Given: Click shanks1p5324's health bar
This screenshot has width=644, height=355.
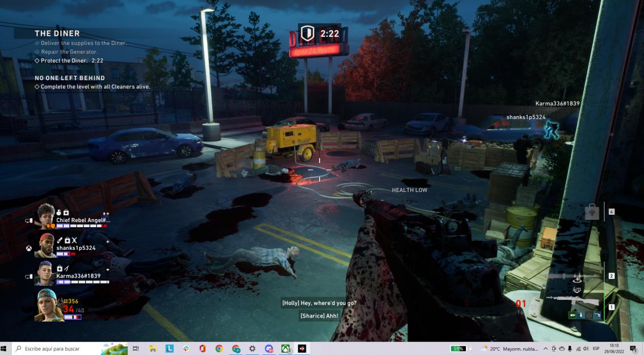Looking at the screenshot, I should [66, 254].
